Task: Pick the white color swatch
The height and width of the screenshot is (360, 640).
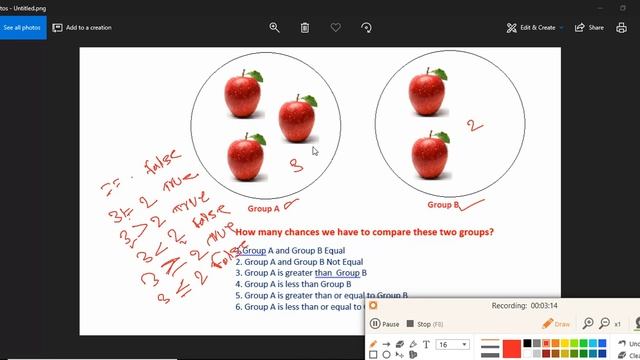Action: point(527,354)
